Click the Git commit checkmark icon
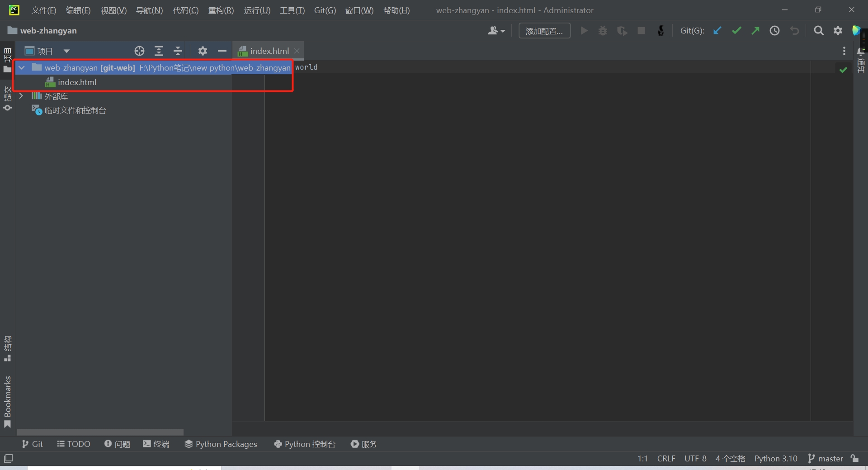Viewport: 868px width, 470px height. (x=736, y=31)
